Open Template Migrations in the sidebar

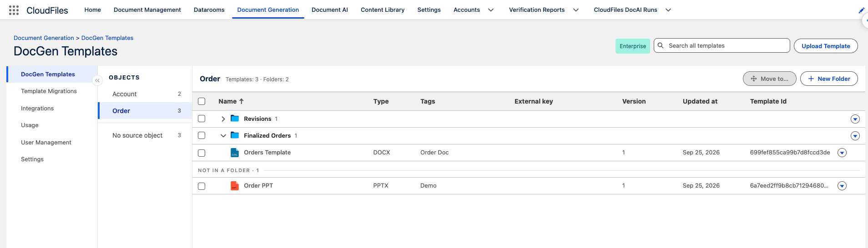(x=49, y=91)
